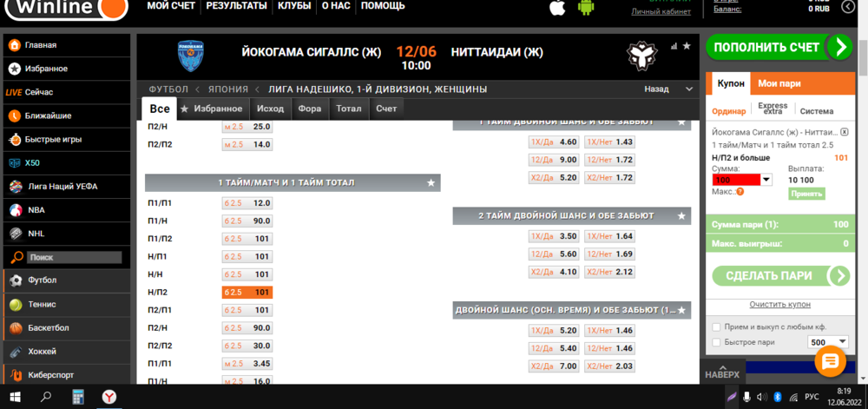Click the Лига Наций УЕФА icon
This screenshot has height=409, width=868.
click(x=16, y=187)
